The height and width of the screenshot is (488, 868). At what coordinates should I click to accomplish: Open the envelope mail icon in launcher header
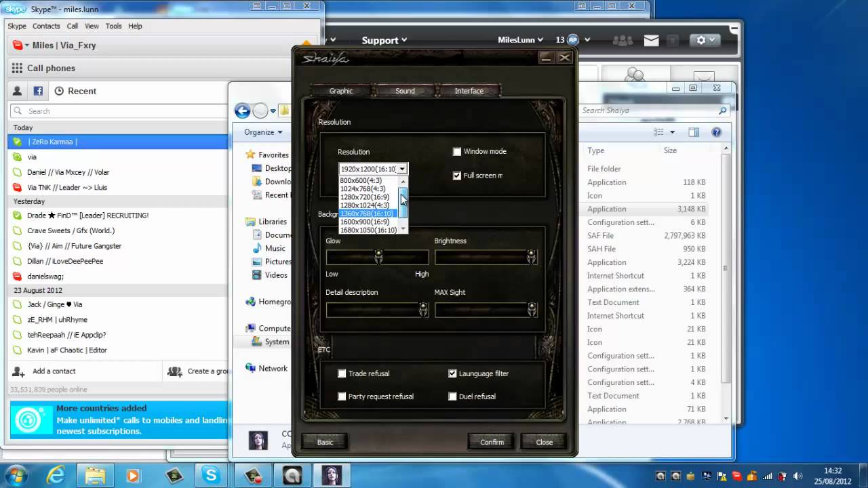(651, 41)
